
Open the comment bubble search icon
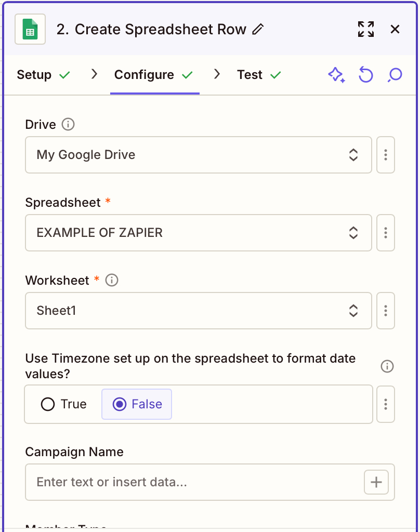tap(395, 75)
